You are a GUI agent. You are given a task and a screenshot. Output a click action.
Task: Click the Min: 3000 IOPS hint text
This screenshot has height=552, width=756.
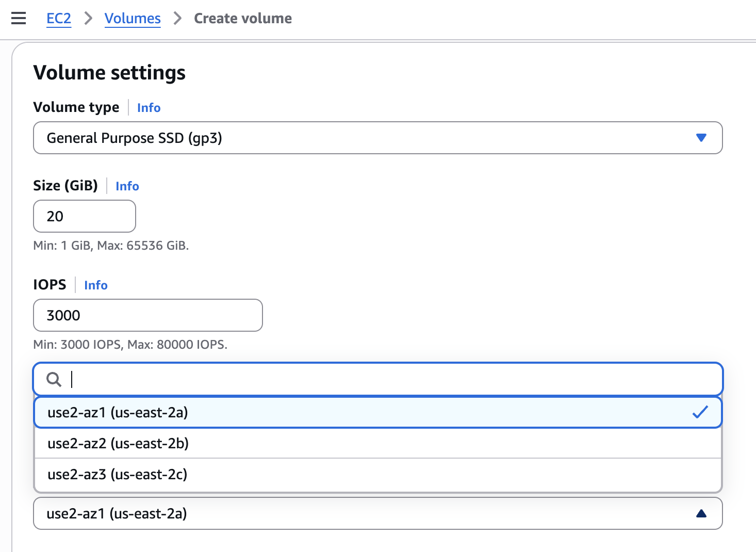tap(130, 345)
